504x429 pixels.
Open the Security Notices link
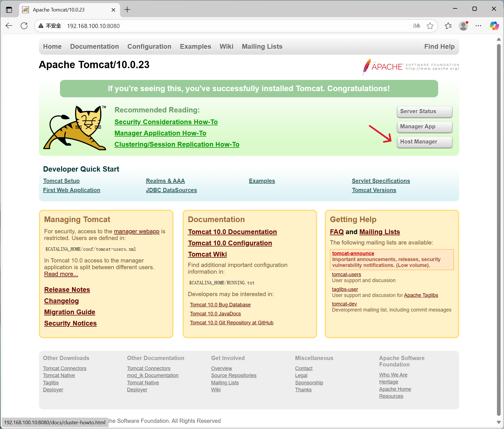(x=70, y=323)
